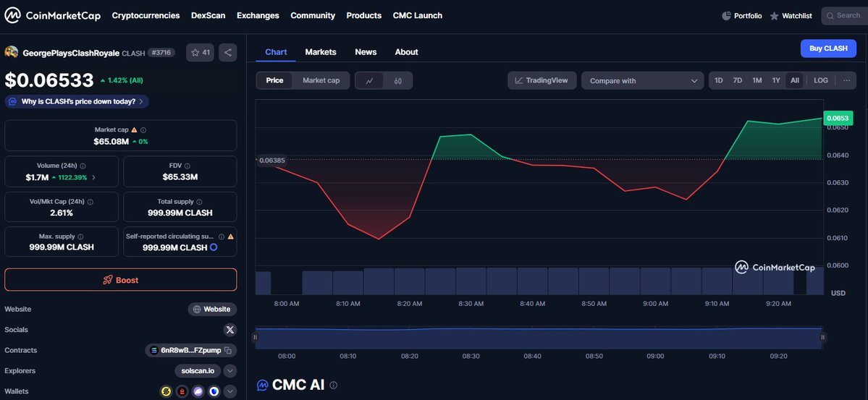Expand the Wallets list chevron
The image size is (868, 400).
(x=229, y=391)
